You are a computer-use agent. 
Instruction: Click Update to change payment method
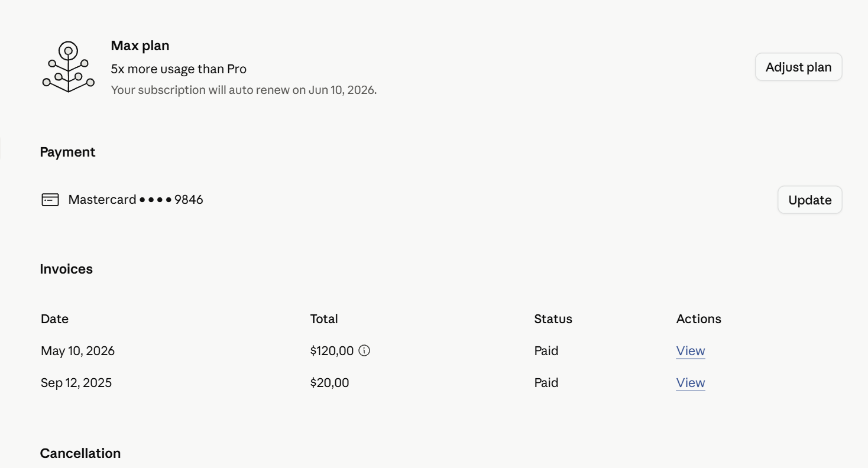[809, 200]
